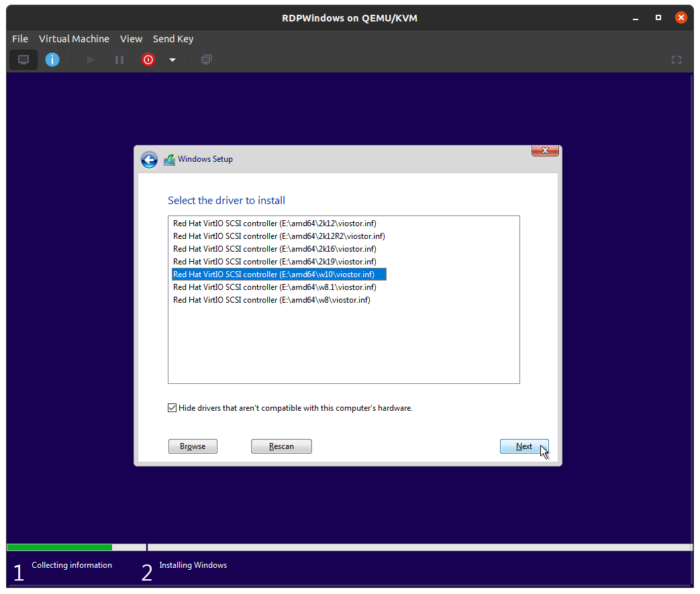The height and width of the screenshot is (594, 700).
Task: Open the manage snapshots view
Action: coord(207,60)
